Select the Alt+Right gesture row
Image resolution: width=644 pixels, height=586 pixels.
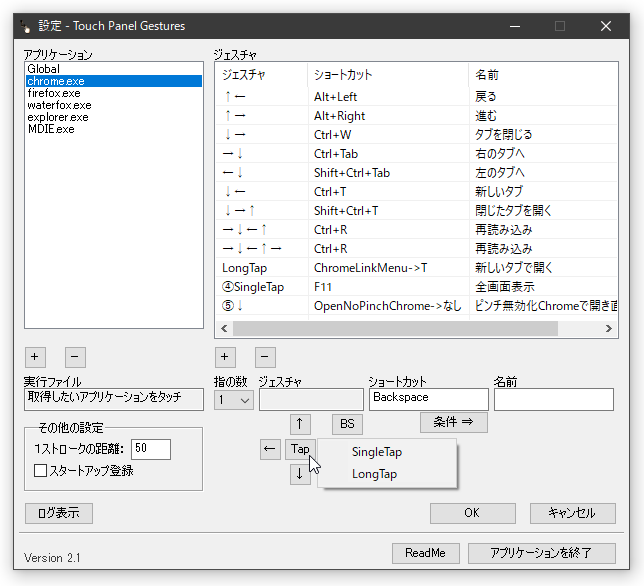pos(416,116)
